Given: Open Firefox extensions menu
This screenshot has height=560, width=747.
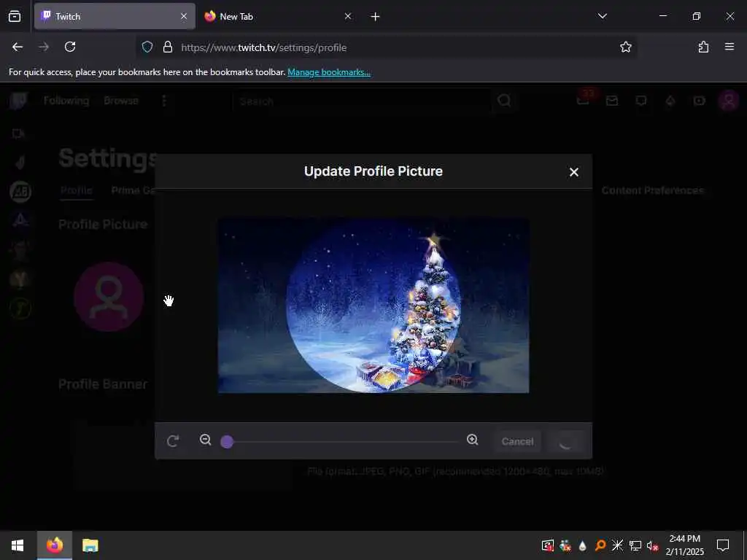Looking at the screenshot, I should pyautogui.click(x=703, y=47).
